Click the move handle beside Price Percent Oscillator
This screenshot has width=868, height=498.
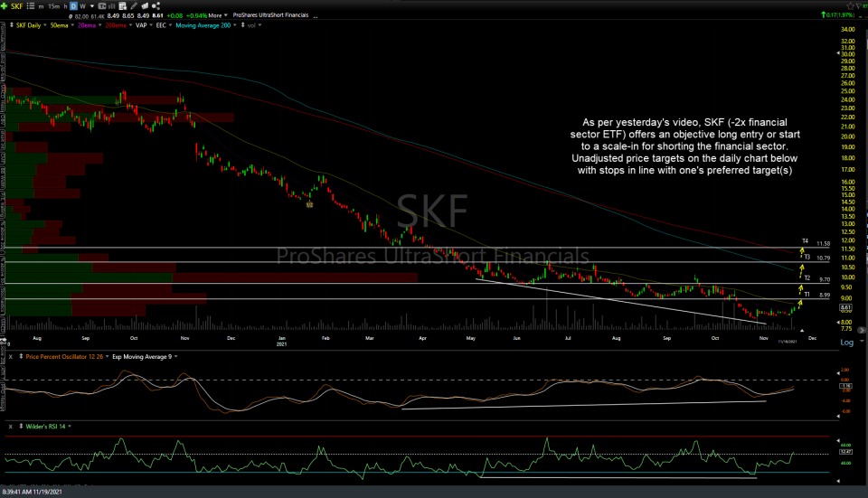(21, 356)
